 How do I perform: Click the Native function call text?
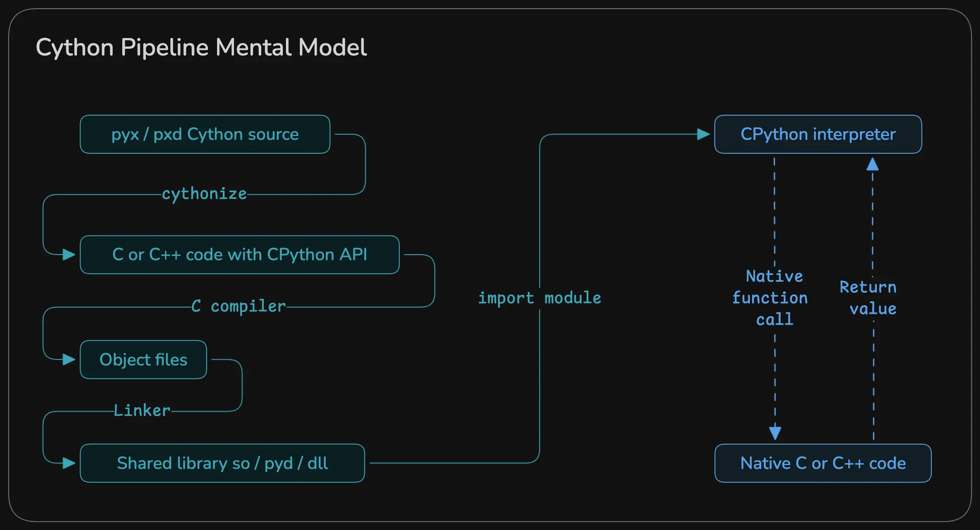774,298
